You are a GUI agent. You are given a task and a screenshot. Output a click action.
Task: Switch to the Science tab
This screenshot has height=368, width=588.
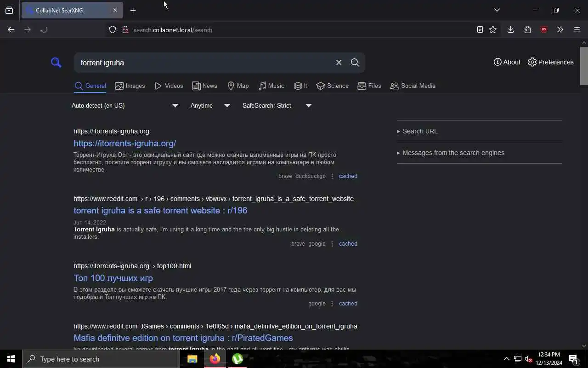(332, 86)
